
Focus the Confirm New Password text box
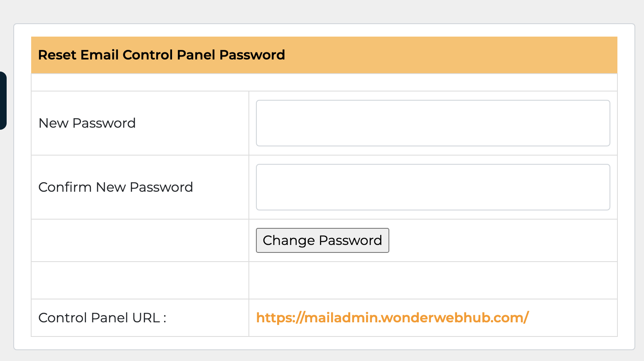click(433, 187)
